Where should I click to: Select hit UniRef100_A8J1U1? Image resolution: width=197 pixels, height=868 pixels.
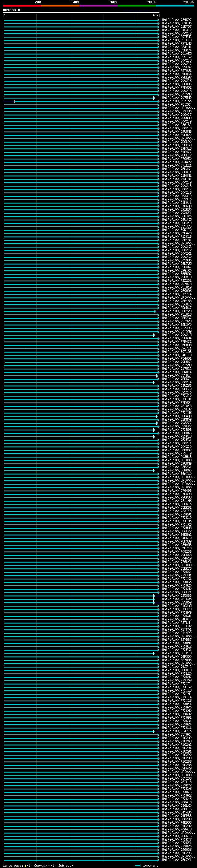[x=176, y=47]
